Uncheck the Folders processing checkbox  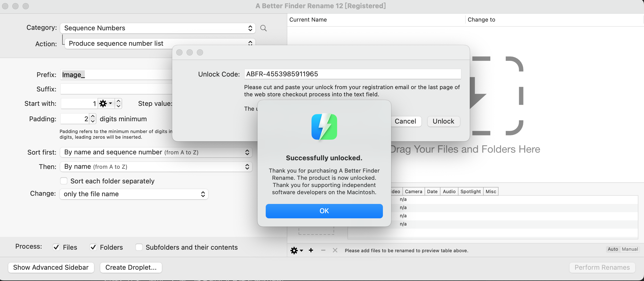point(93,247)
